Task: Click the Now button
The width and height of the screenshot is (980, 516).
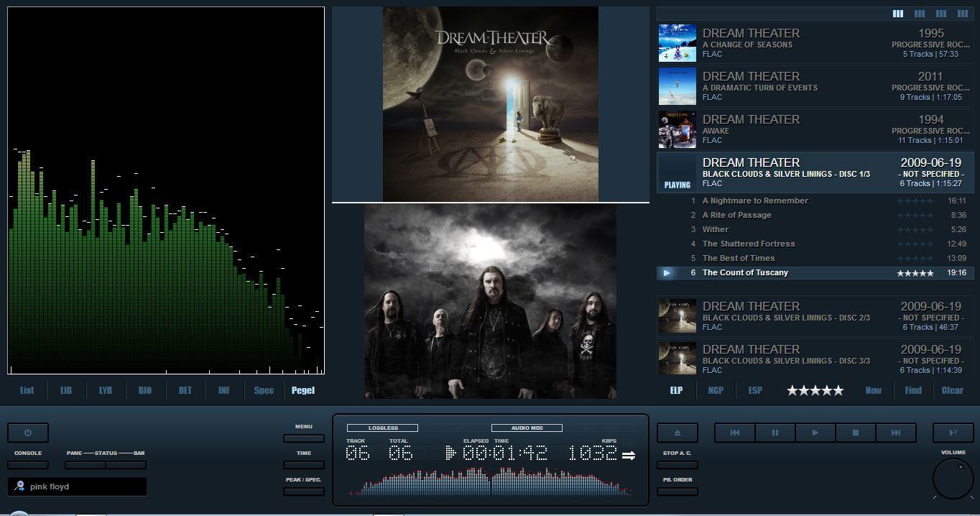Action: click(x=874, y=390)
